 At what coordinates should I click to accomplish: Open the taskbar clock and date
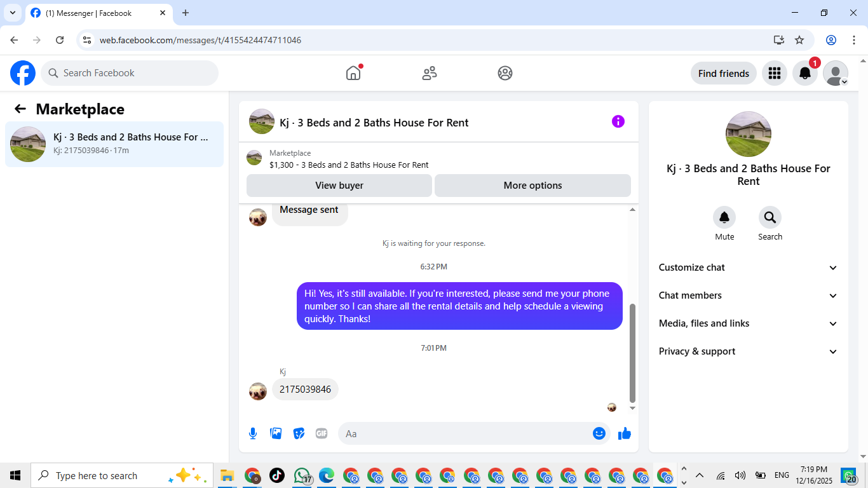pos(814,475)
